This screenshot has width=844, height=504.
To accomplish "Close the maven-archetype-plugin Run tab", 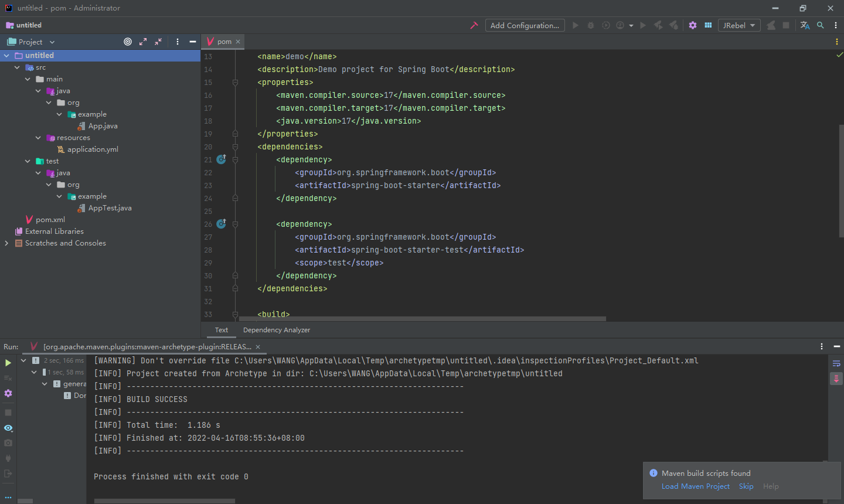I will pos(258,347).
